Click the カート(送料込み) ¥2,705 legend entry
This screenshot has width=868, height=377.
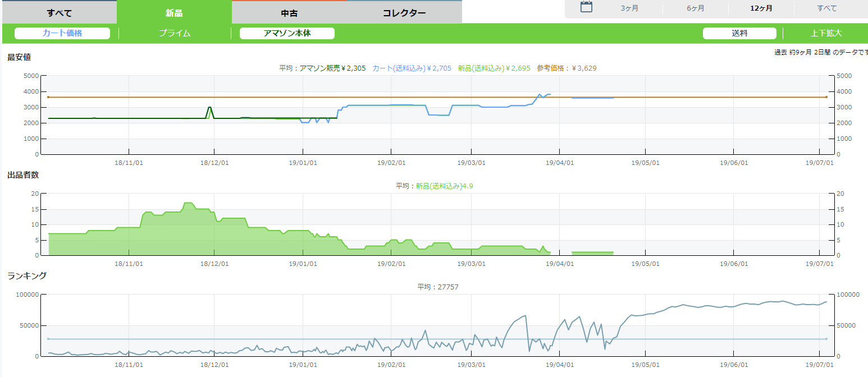click(412, 68)
